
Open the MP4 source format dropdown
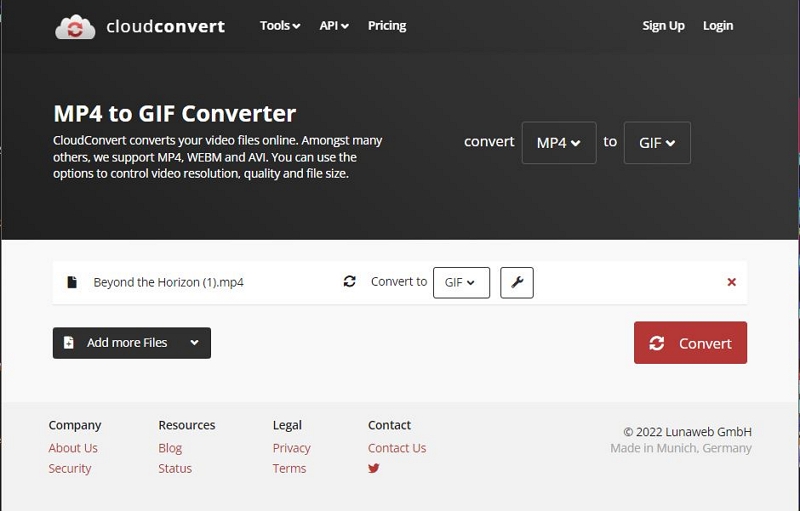[559, 143]
